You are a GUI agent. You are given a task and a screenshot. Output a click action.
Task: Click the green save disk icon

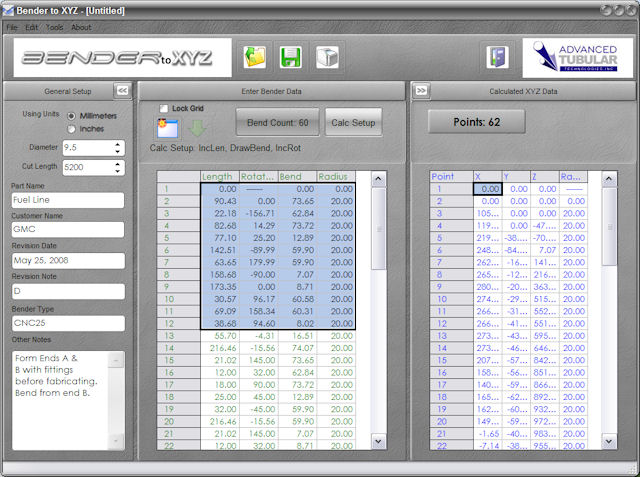tap(291, 56)
